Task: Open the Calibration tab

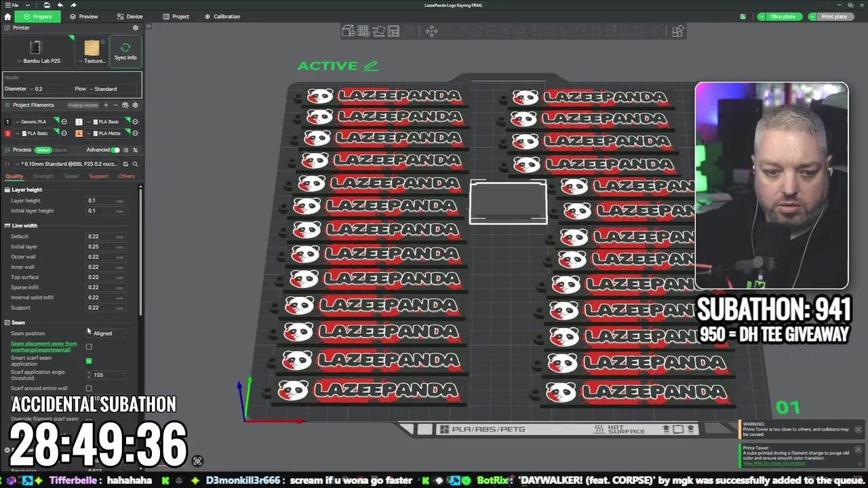Action: click(222, 16)
